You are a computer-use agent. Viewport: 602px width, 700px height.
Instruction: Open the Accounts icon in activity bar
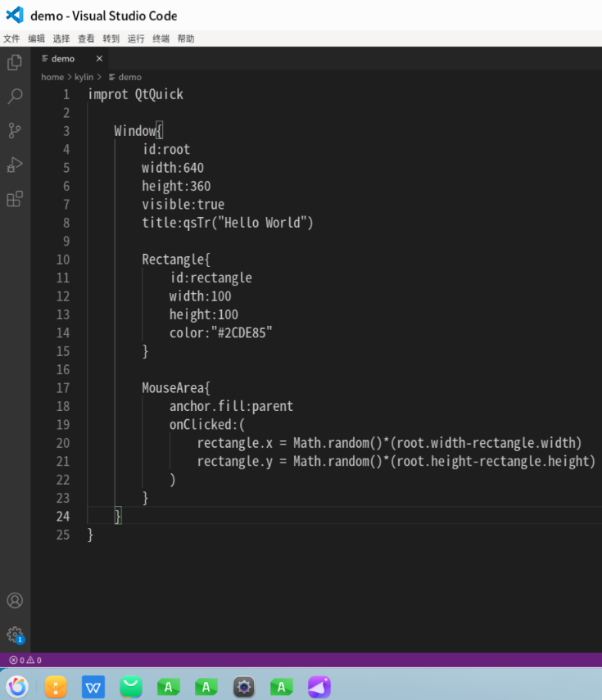tap(15, 600)
